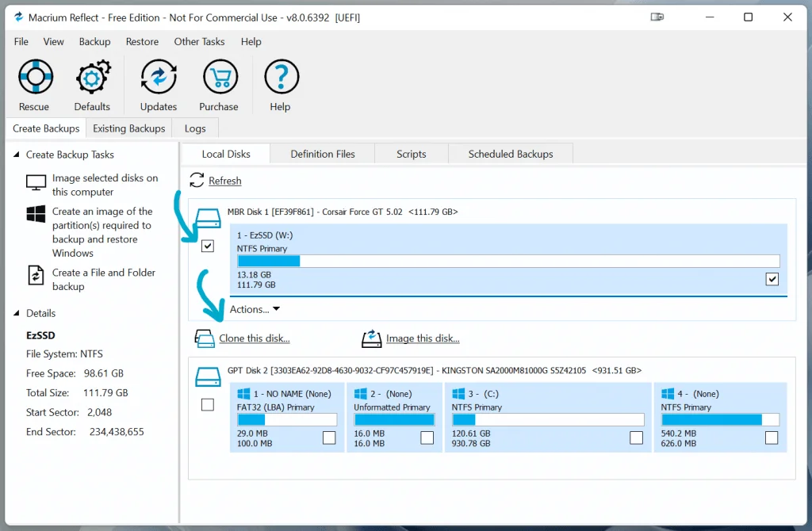Screen dimensions: 812x531
Task: Click the (C:) partition usage bar
Action: pyautogui.click(x=548, y=419)
